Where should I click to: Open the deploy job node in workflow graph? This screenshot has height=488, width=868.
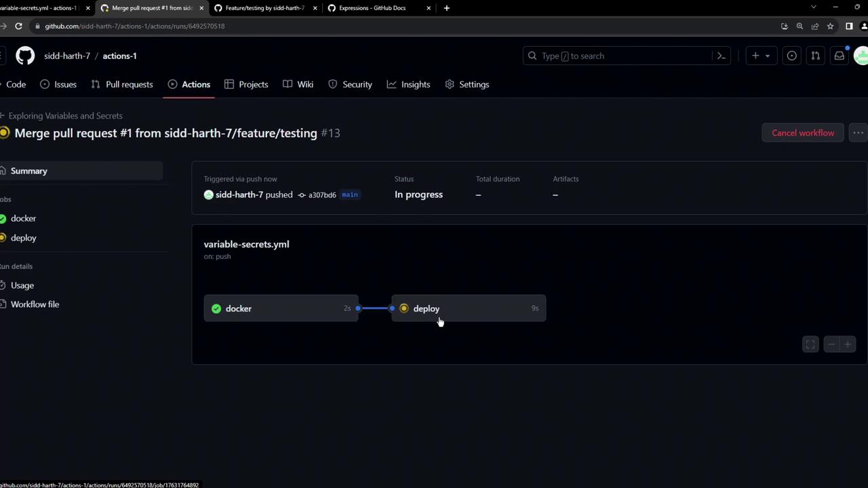point(469,308)
